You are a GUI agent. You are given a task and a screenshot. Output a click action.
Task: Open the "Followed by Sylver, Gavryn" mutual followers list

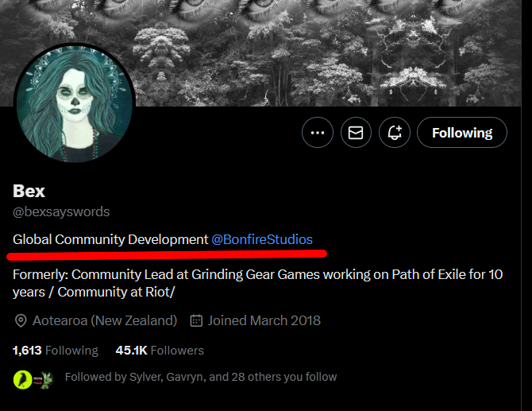pyautogui.click(x=201, y=377)
